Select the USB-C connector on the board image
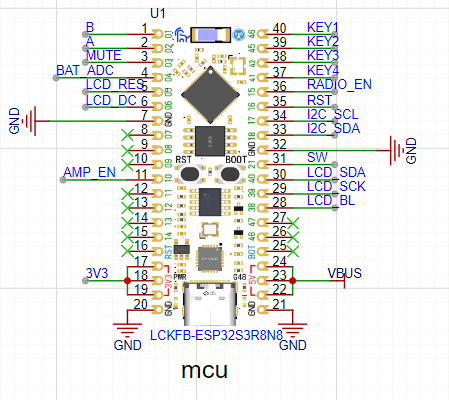The image size is (449, 400). [210, 304]
